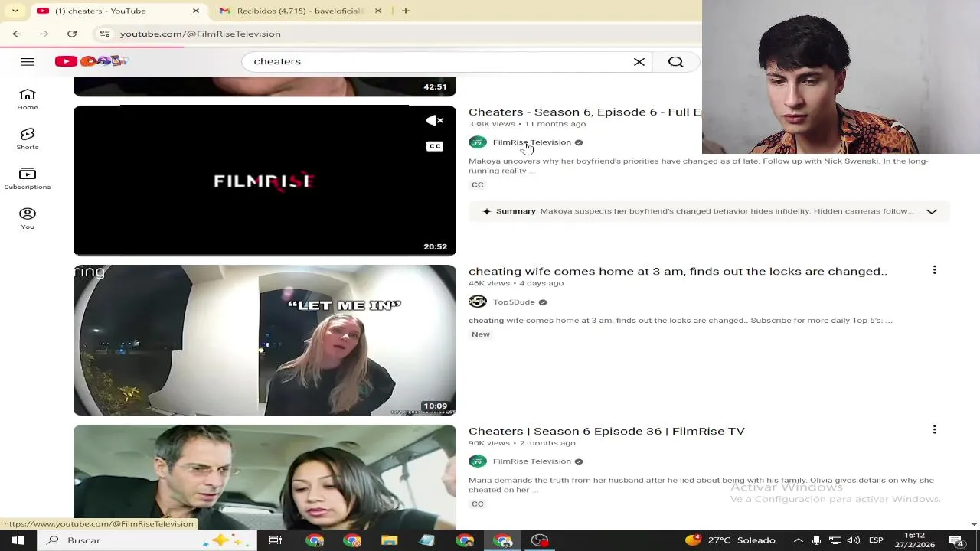
Task: Click the 27°C Soleado weather widget
Action: click(730, 540)
